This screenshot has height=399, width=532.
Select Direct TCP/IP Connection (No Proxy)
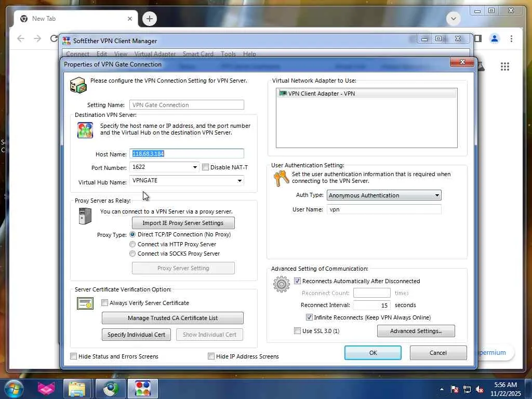tap(132, 234)
